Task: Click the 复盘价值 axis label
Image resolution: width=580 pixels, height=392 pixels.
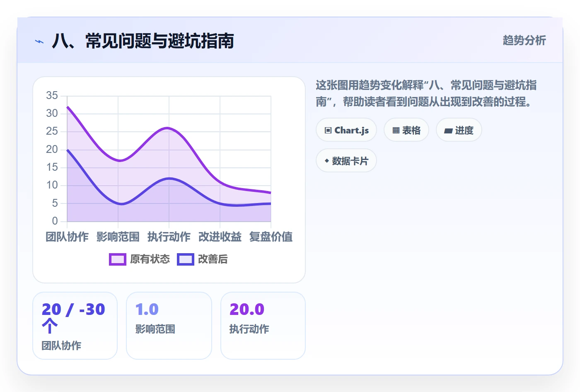Action: point(271,237)
